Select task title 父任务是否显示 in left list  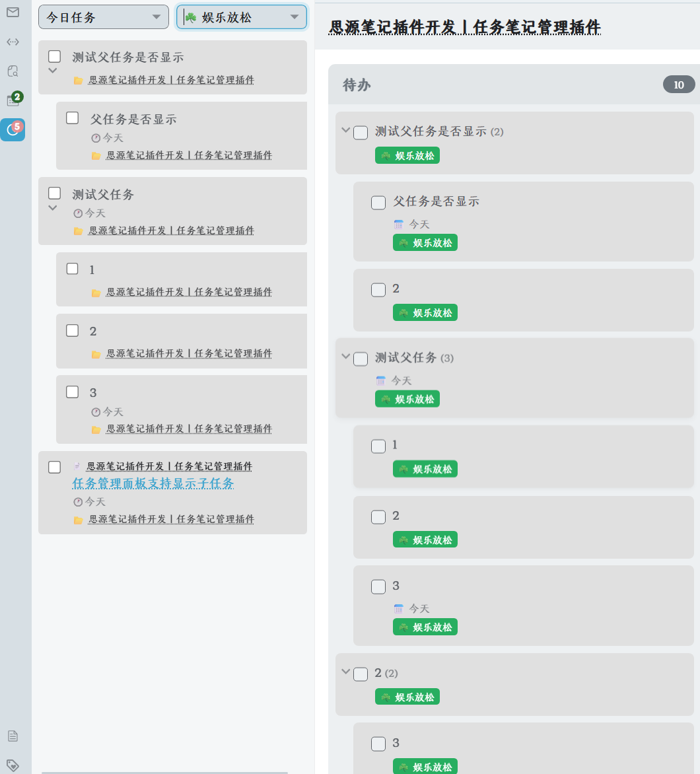[x=133, y=119]
